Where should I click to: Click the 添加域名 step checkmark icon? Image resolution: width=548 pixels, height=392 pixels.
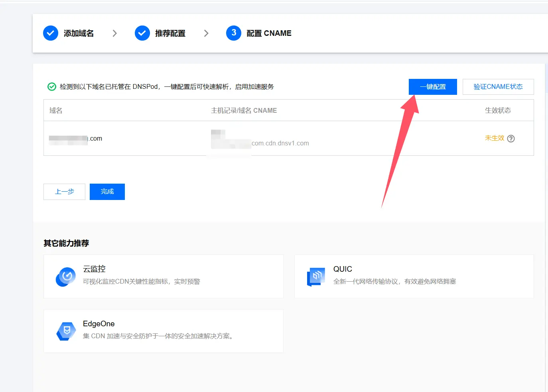pos(51,33)
